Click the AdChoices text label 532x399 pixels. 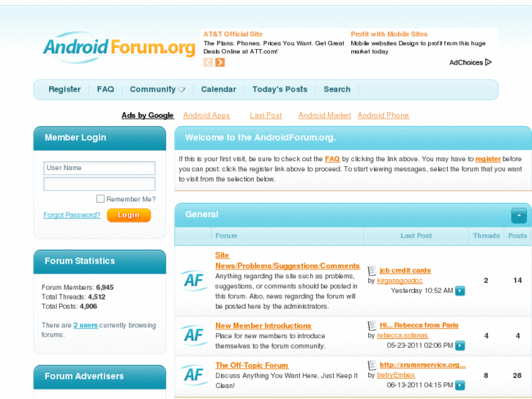466,62
